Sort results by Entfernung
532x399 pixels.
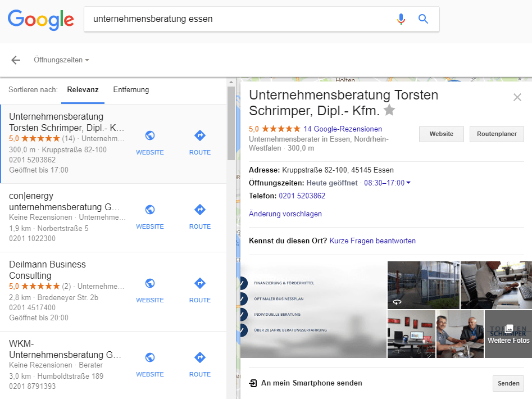click(x=131, y=90)
